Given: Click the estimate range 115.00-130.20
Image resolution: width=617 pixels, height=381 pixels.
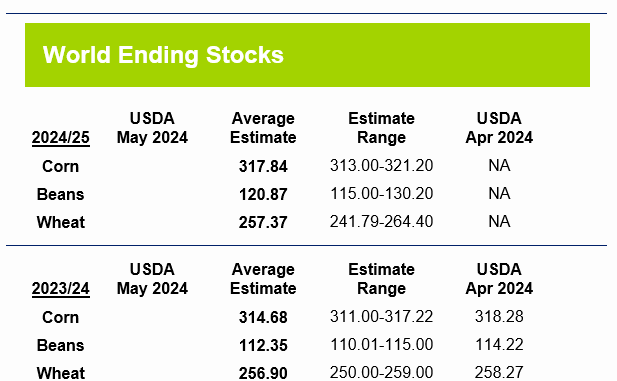Looking at the screenshot, I should point(382,193).
